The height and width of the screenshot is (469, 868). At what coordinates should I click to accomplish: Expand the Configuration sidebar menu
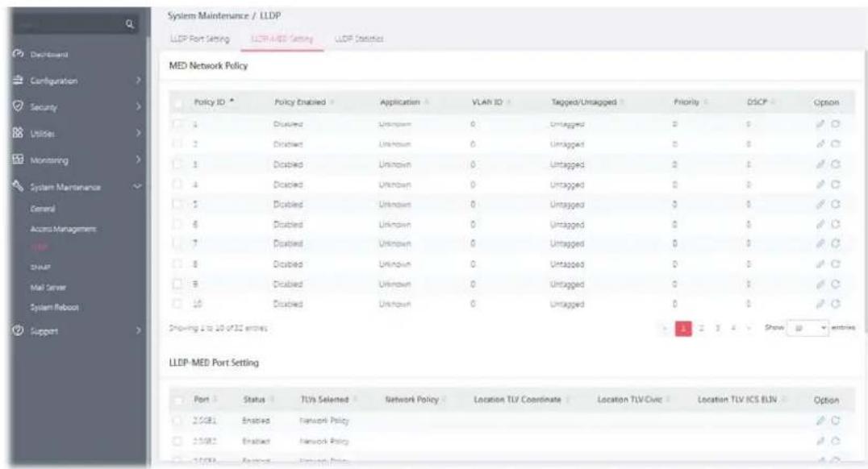point(77,81)
